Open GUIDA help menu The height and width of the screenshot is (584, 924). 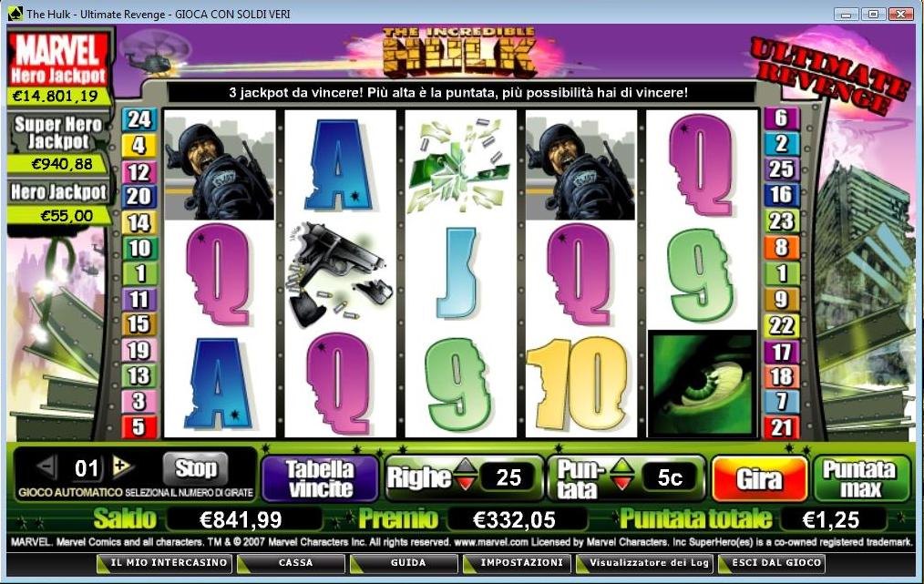[x=406, y=563]
